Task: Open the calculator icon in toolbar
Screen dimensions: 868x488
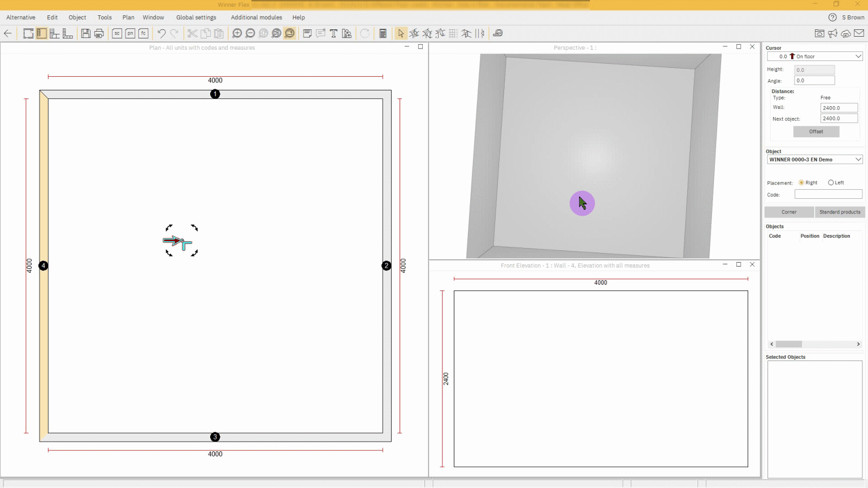Action: [383, 33]
